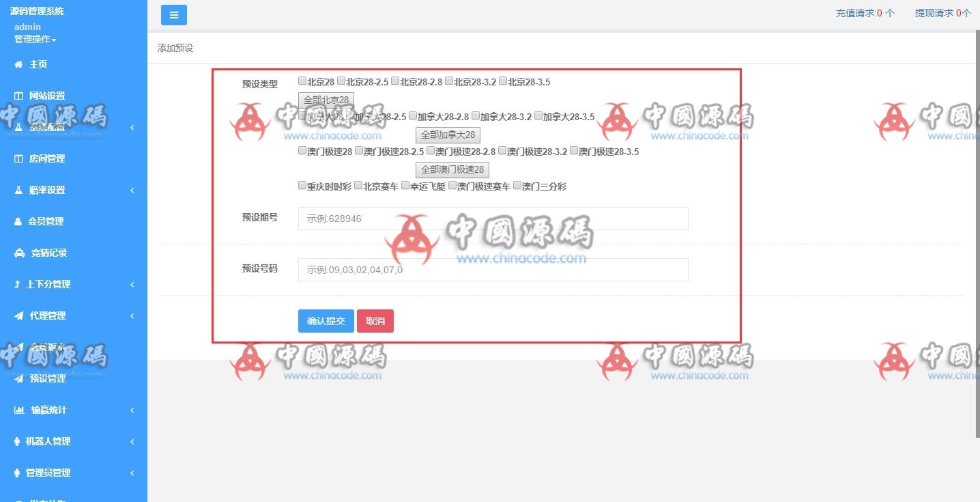Expand the 赔率设置 submenu chevron
Viewport: 980px width, 502px height.
pos(132,191)
